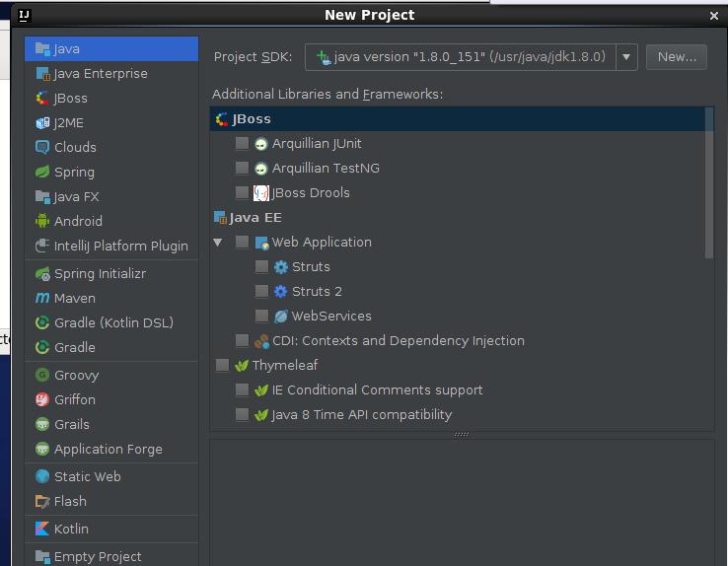This screenshot has width=728, height=566.
Task: Tick the Struts checkbox
Action: pos(261,266)
